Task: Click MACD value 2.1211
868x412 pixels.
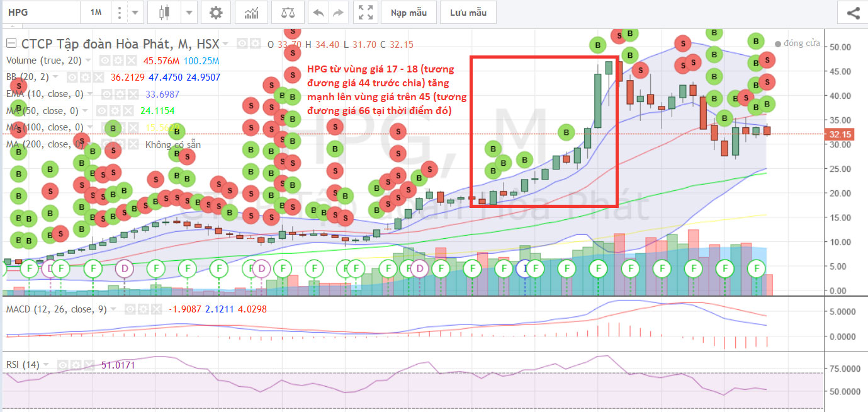Action: pos(219,309)
